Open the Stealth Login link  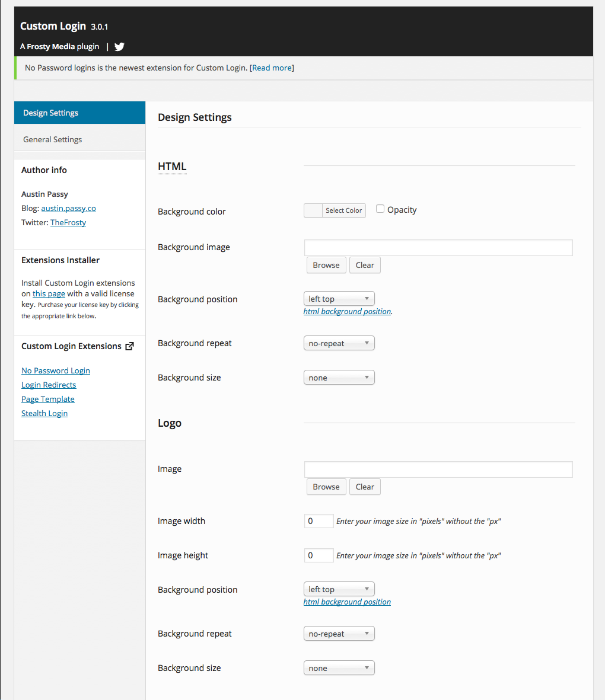tap(44, 413)
